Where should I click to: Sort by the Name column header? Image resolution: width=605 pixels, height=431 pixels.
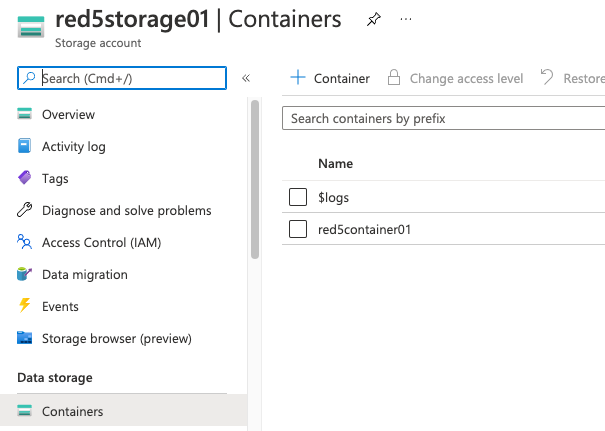(335, 164)
